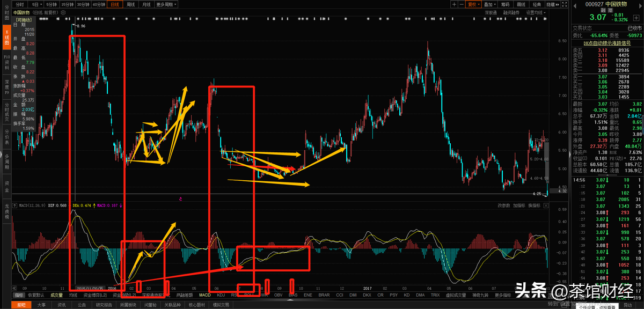Open the 模拟交易 bottom tab
Viewport: 644px width, 309px height.
point(221,305)
